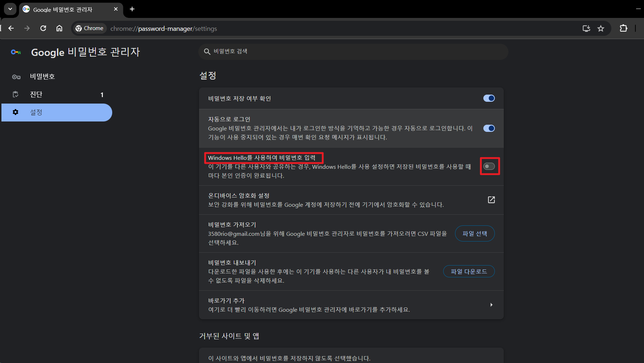Click the 비밀번호 검색 search field

click(x=353, y=52)
